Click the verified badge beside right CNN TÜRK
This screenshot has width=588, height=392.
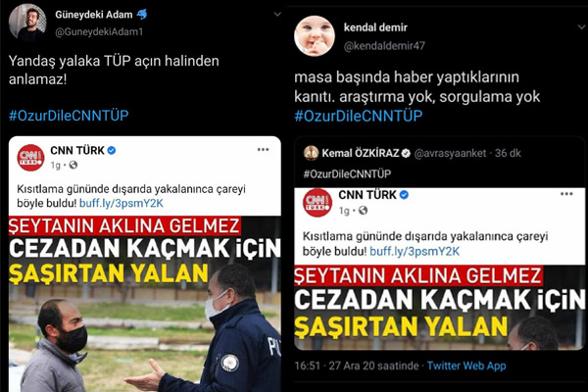click(404, 195)
